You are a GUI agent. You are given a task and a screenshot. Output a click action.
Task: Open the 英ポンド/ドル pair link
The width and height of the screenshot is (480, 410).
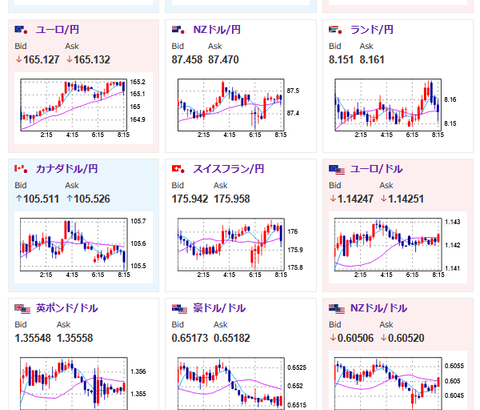[67, 308]
